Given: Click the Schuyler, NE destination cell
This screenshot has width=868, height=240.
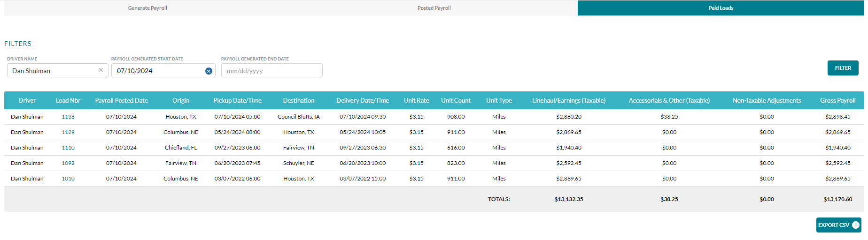Looking at the screenshot, I should [x=299, y=163].
